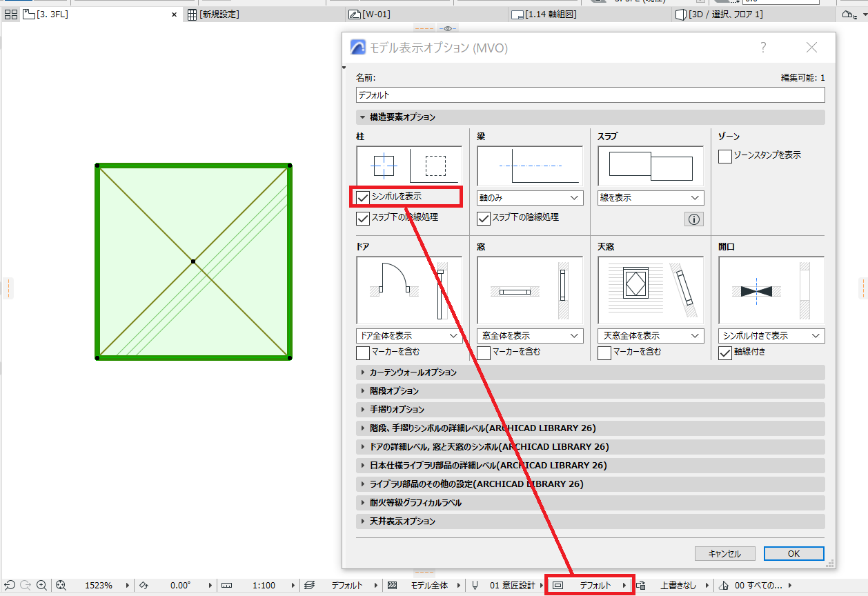Click the renovation filter icon beside 00 すべての
This screenshot has height=596, width=868.
pyautogui.click(x=724, y=586)
